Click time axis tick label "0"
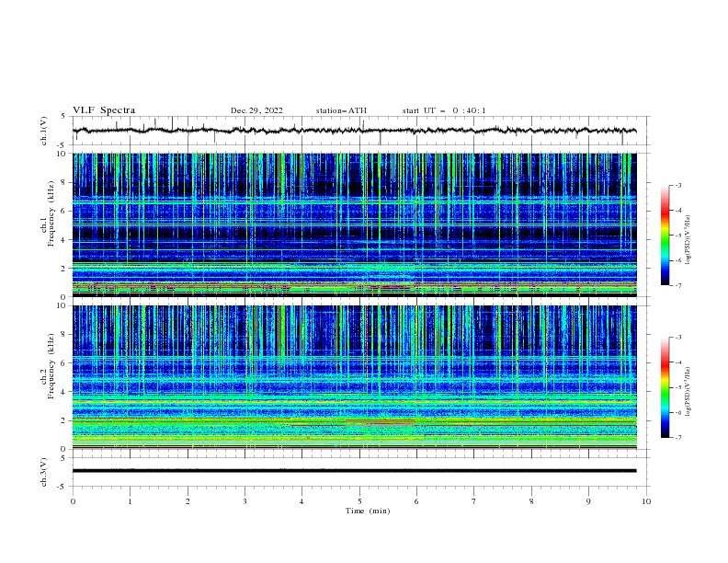Viewport: 728px width, 563px height. (73, 501)
